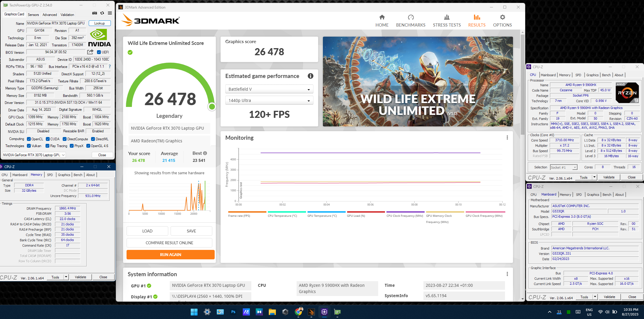Show hidden system tray icons
The height and width of the screenshot is (319, 644).
(549, 312)
